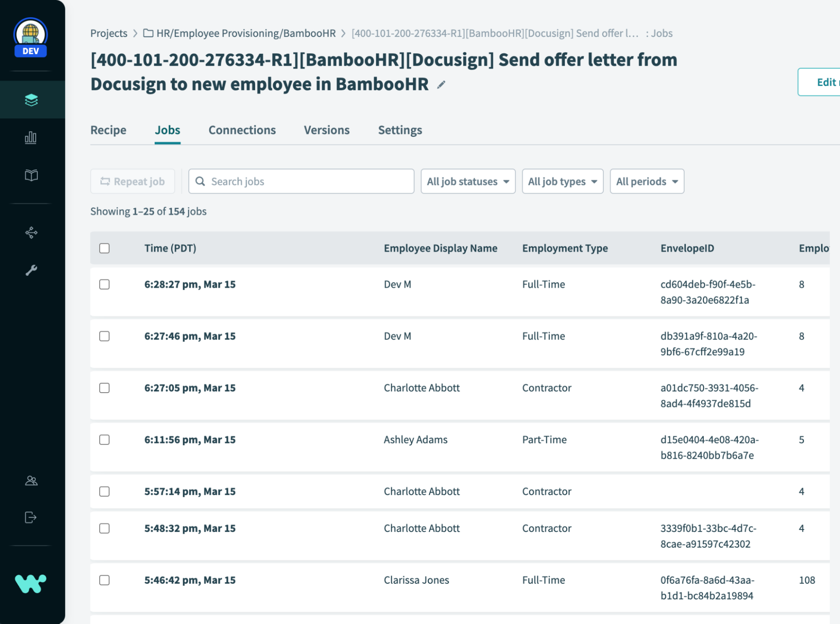
Task: Log out using the exit icon
Action: [x=31, y=517]
